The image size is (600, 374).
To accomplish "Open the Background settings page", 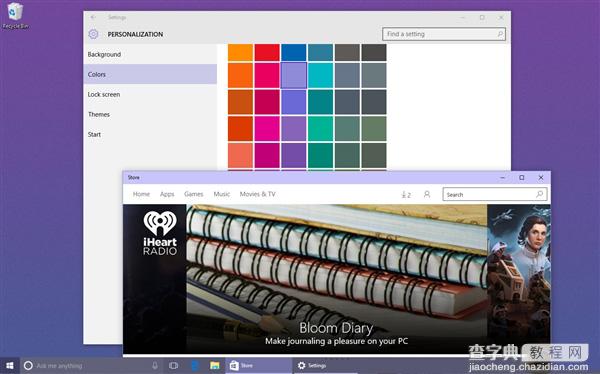I will click(x=150, y=54).
